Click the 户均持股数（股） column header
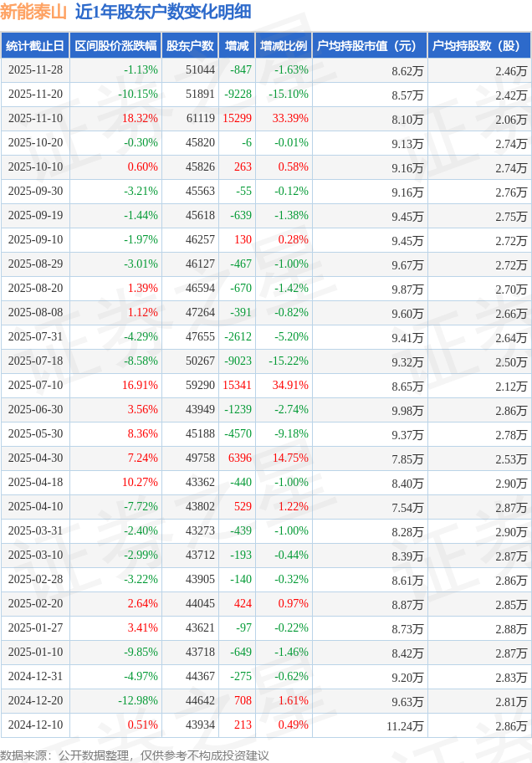This screenshot has height=763, width=532. 478,46
